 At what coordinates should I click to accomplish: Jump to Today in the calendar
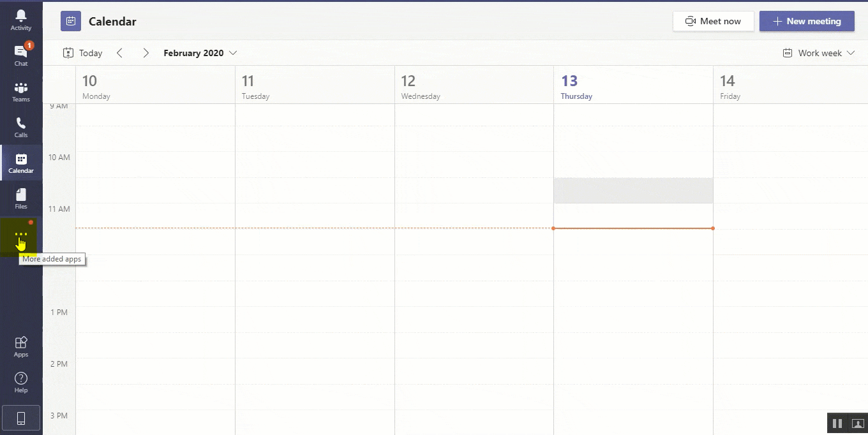[x=83, y=53]
